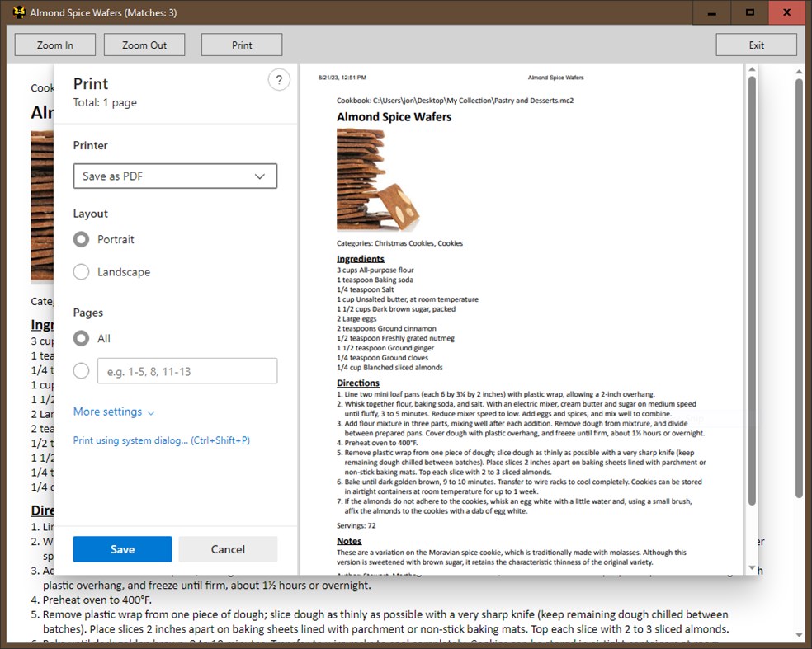Select All under Pages
This screenshot has width=812, height=649.
[81, 338]
